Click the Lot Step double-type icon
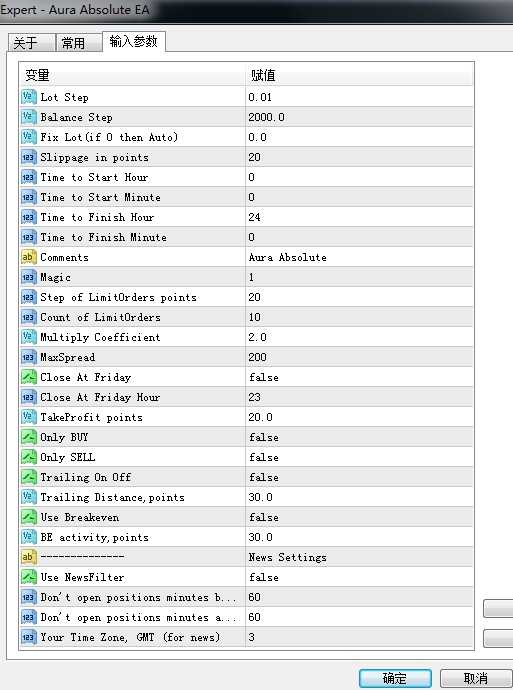Image resolution: width=513 pixels, height=690 pixels. click(x=29, y=97)
